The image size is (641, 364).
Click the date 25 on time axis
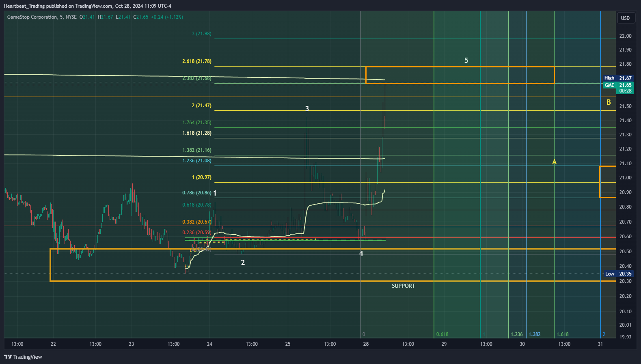pos(287,344)
